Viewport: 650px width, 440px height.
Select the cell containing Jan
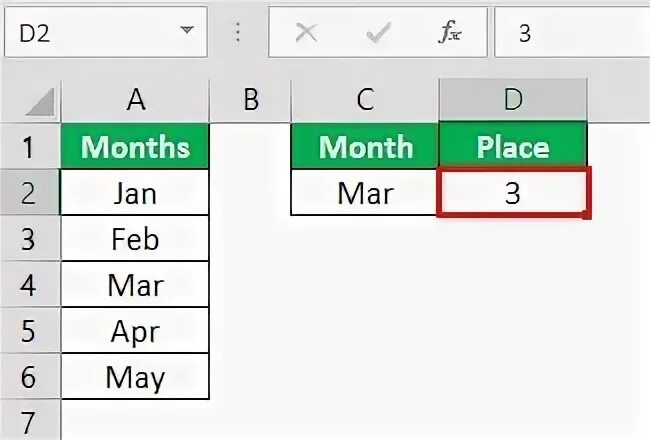[135, 193]
